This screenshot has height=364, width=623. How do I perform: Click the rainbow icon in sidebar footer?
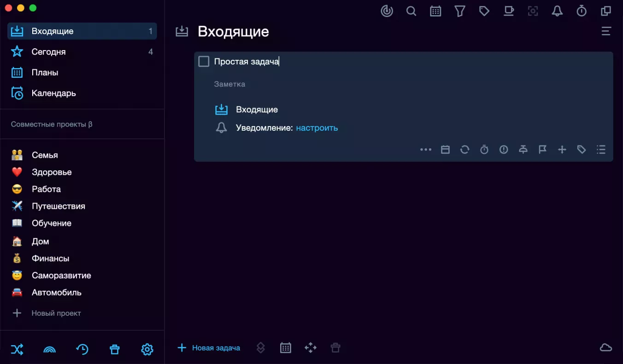[x=49, y=350]
